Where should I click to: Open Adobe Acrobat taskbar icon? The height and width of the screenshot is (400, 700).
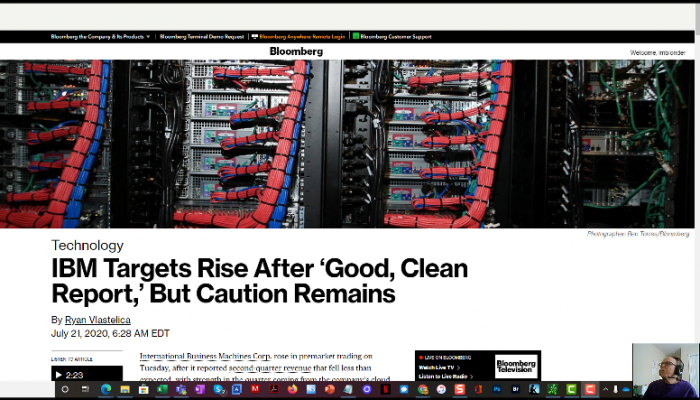(x=274, y=389)
